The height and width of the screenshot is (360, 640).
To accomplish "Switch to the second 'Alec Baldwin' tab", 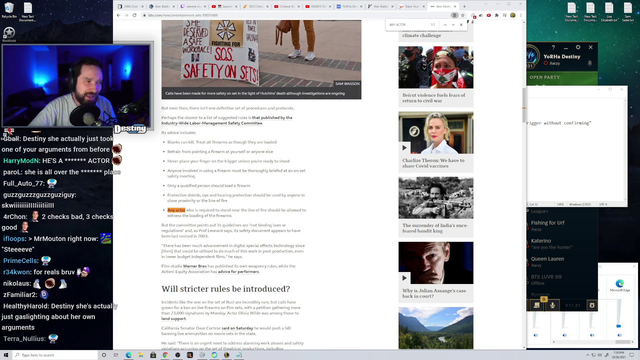I will (x=381, y=7).
